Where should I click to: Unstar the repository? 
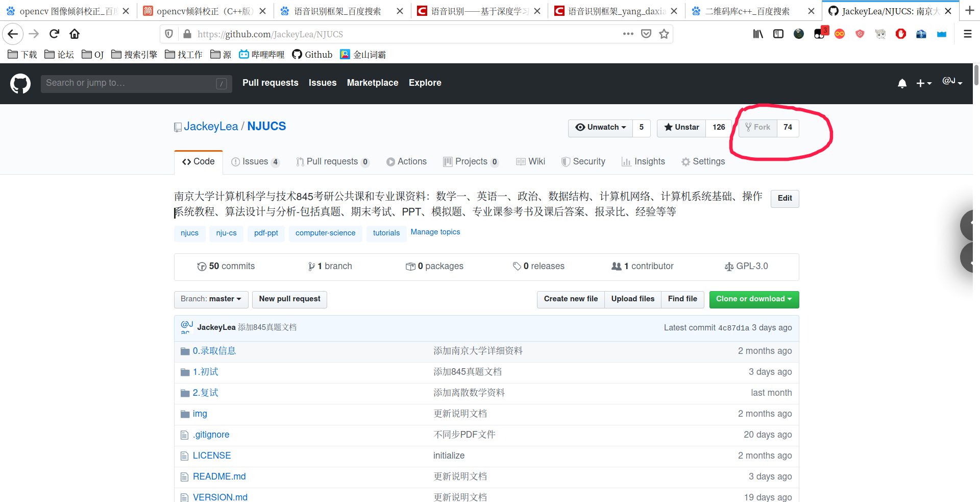pyautogui.click(x=681, y=128)
